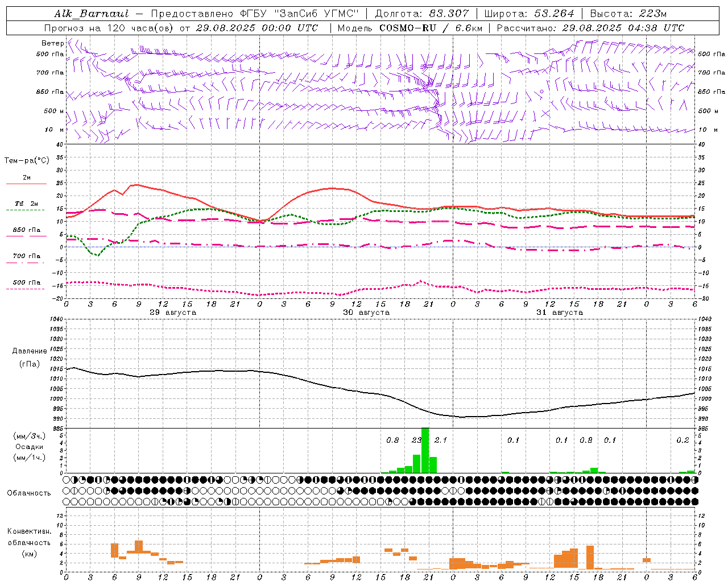Click the tallest green precipitation bar
This screenshot has height=582, width=728.
pos(425,450)
